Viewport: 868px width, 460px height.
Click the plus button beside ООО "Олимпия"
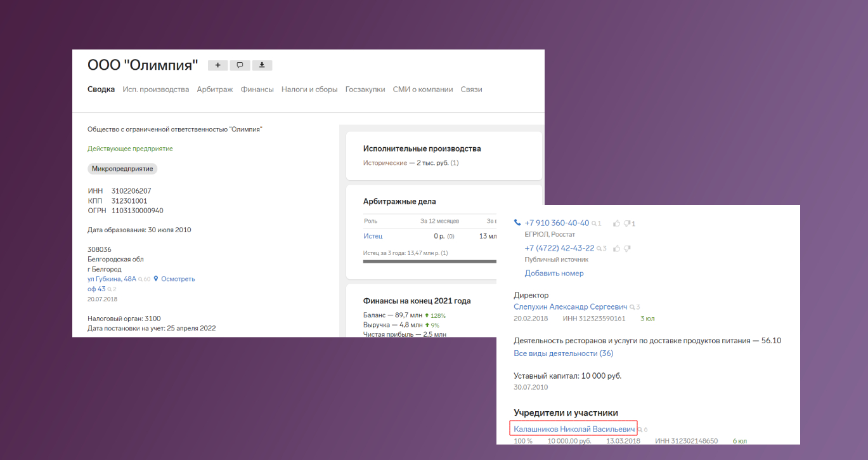[217, 65]
